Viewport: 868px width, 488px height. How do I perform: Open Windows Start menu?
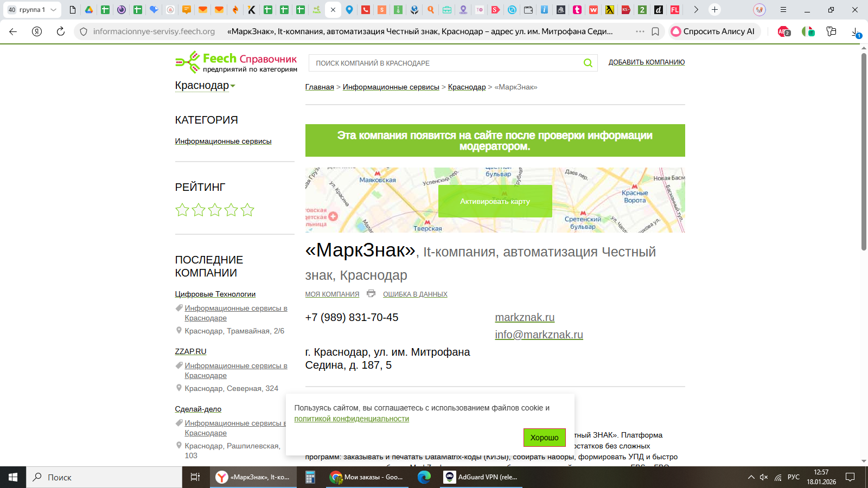(13, 477)
